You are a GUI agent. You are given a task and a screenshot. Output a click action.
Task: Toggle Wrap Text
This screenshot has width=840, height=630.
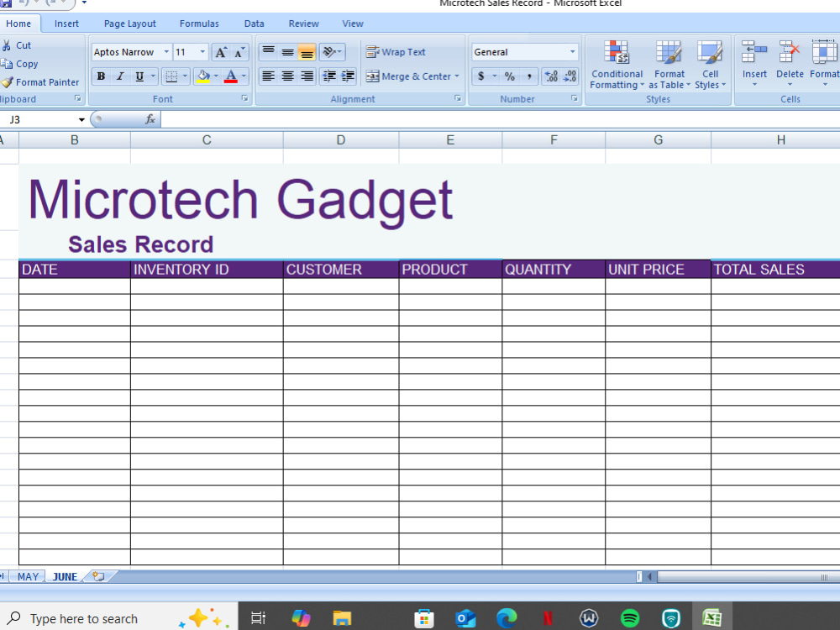[x=396, y=52]
